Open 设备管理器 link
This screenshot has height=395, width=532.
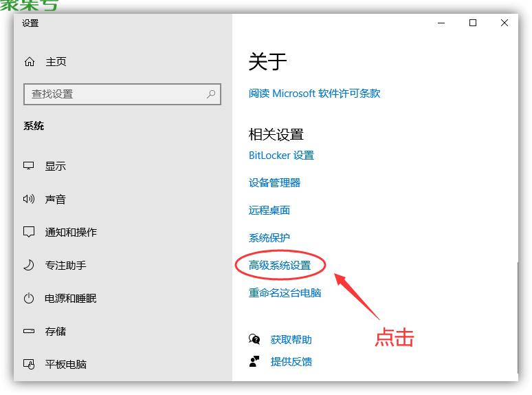pyautogui.click(x=274, y=182)
